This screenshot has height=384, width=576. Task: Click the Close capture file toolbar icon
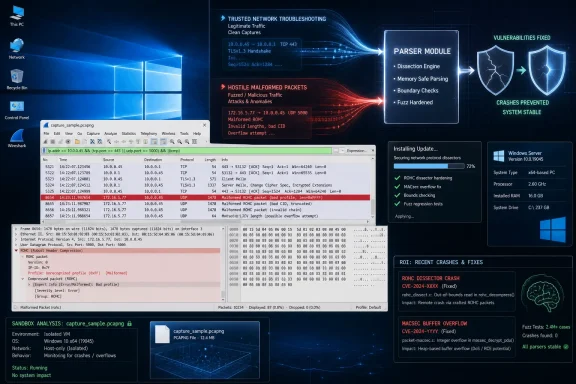pos(92,141)
